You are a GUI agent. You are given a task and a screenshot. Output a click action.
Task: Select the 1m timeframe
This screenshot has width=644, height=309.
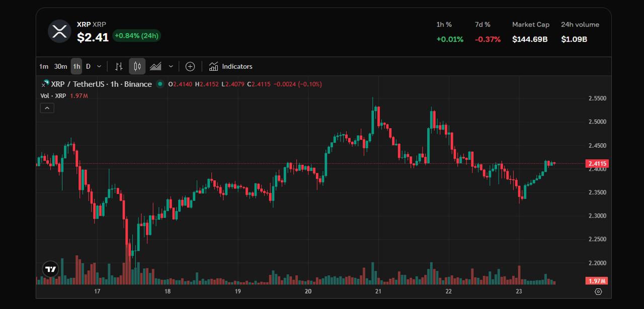(x=44, y=66)
